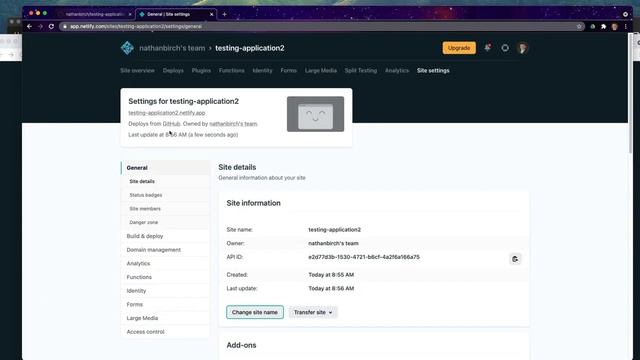
Task: Open the Large Media top navigation tab
Action: (x=321, y=70)
